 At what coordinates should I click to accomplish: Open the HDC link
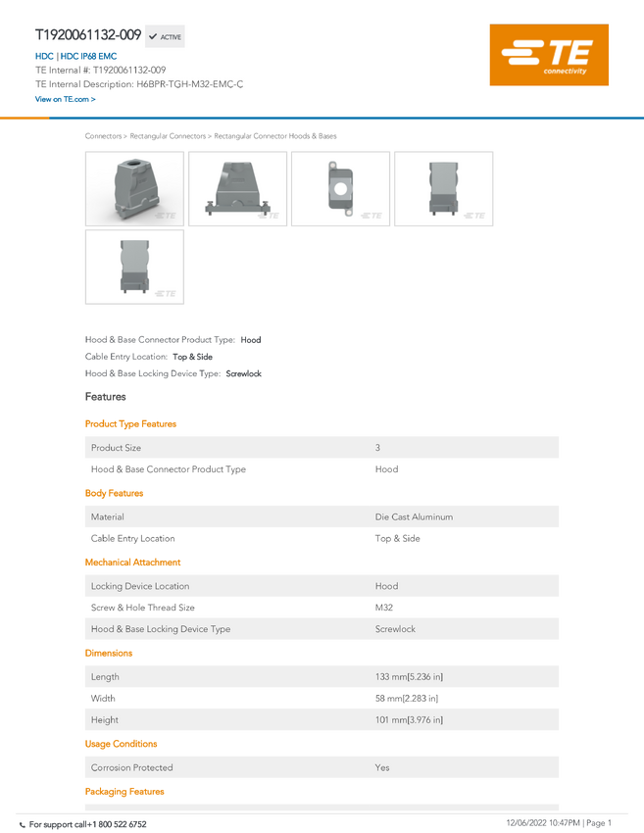click(x=44, y=56)
